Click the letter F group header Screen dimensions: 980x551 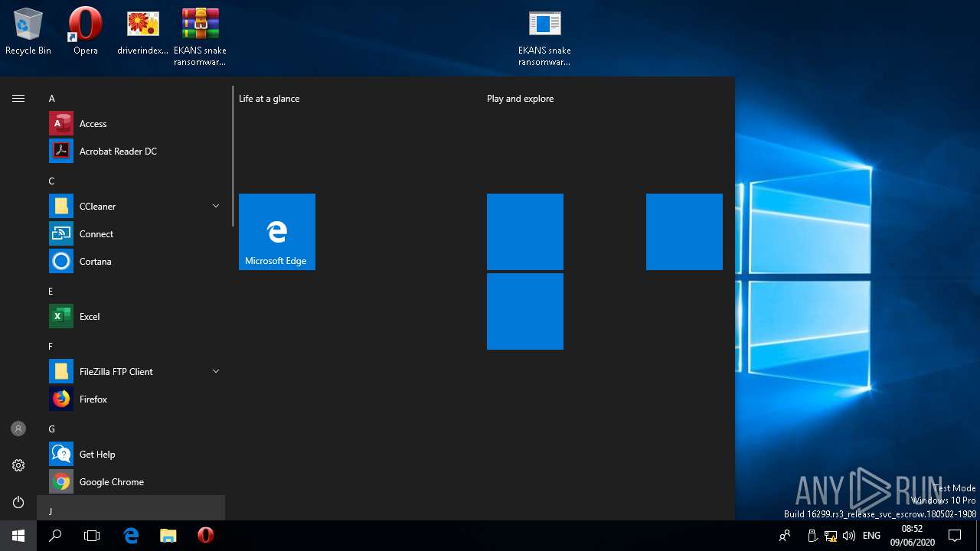(x=52, y=347)
